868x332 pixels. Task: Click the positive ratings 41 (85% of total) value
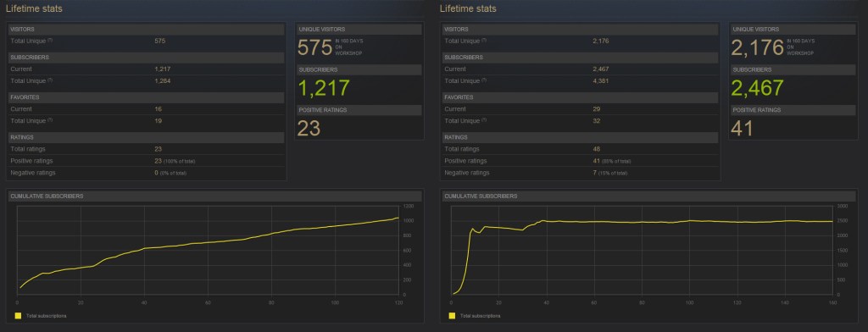point(611,161)
